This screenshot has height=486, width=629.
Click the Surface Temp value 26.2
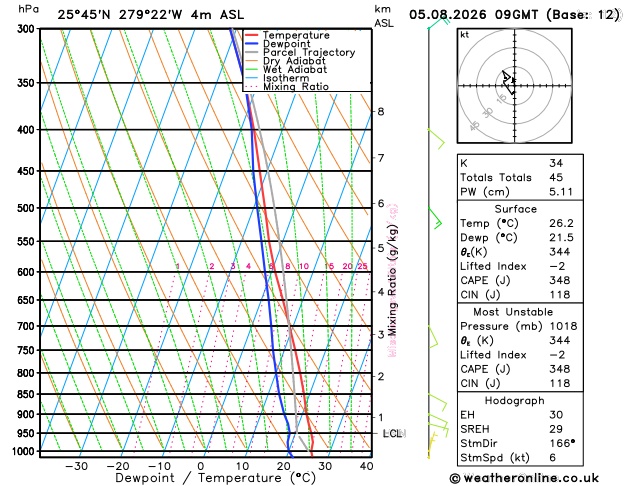click(x=561, y=223)
